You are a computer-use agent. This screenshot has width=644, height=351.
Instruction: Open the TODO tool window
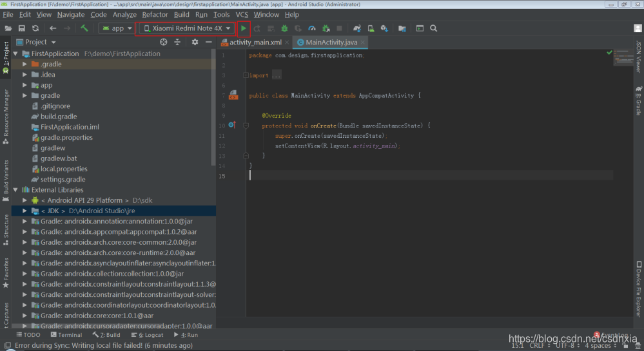pos(28,335)
